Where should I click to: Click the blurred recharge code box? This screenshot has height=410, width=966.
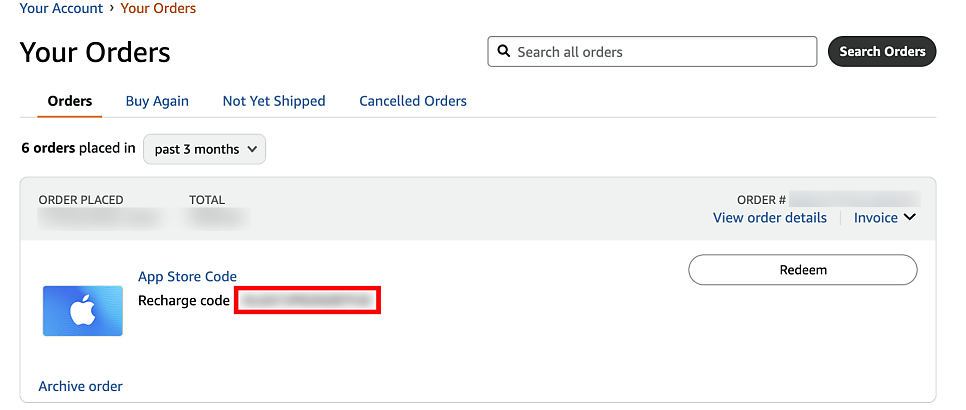(307, 300)
